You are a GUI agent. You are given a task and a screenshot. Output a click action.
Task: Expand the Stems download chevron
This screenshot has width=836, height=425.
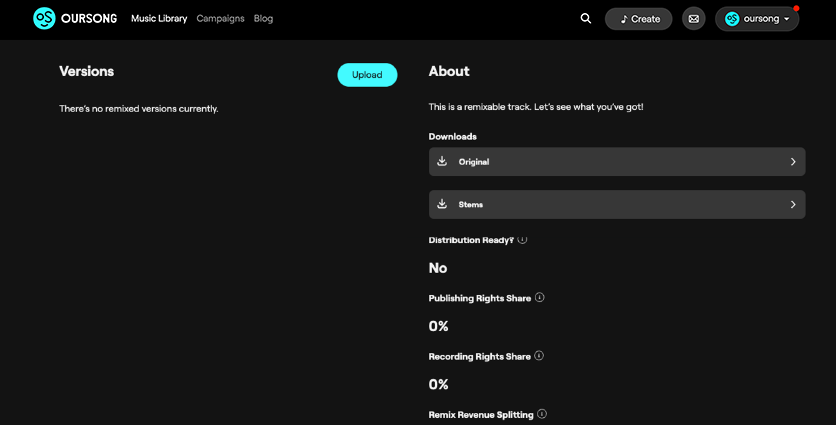(793, 204)
